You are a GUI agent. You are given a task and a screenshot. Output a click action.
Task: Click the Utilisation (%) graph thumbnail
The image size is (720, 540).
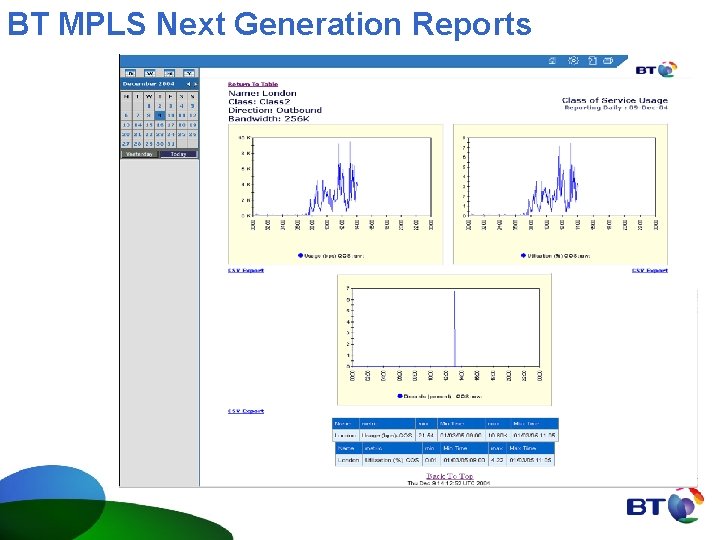tap(561, 194)
